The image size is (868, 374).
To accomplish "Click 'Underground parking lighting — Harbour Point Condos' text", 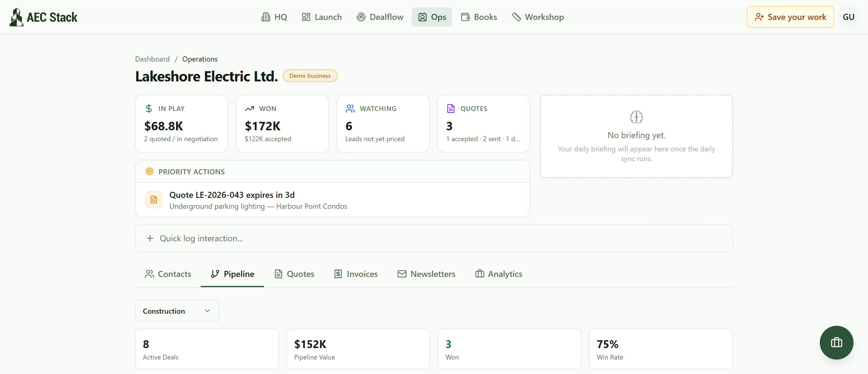I will point(258,206).
